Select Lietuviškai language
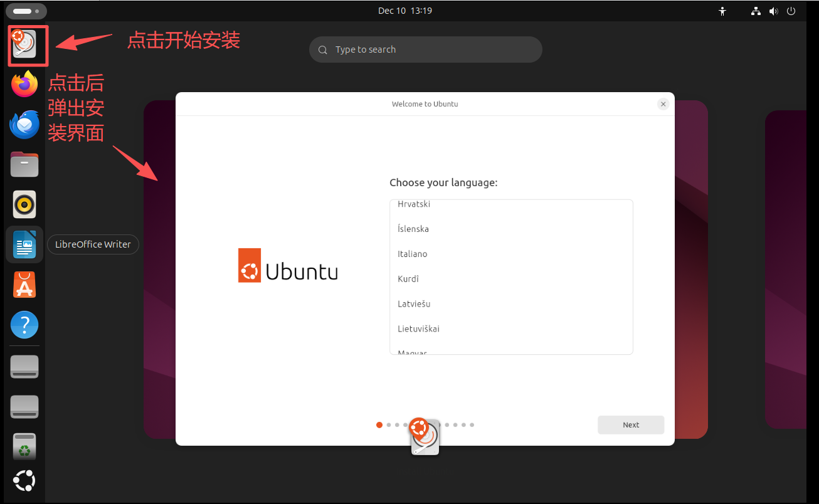819x504 pixels. [x=511, y=329]
